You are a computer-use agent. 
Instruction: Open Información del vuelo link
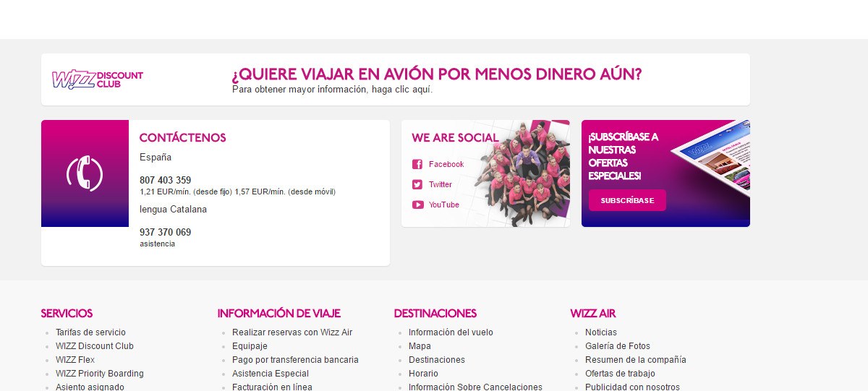[451, 332]
